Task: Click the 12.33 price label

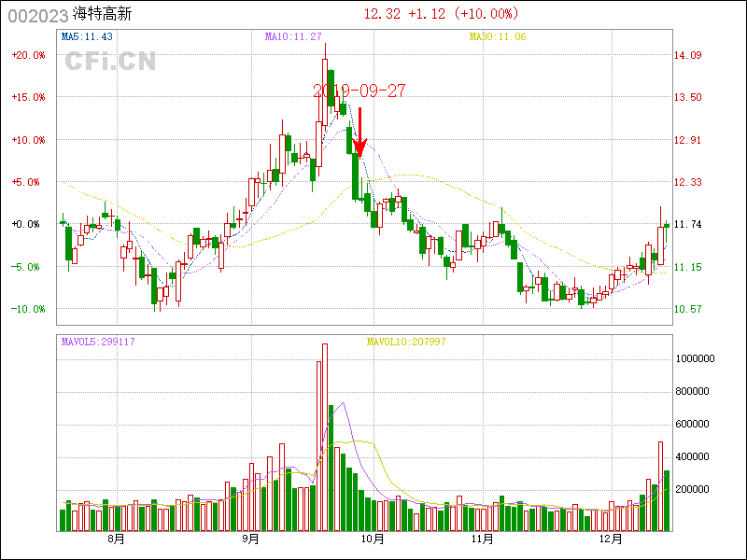Action: (687, 182)
